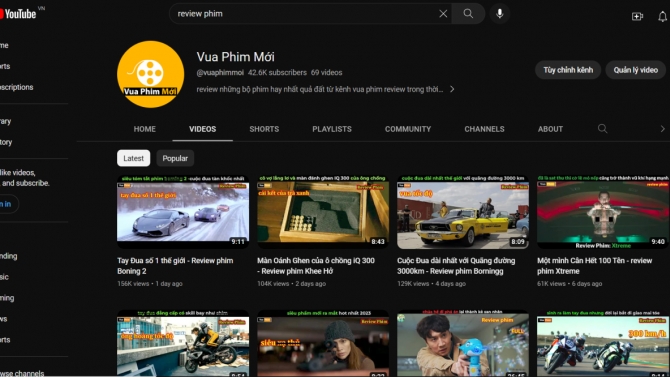Click the Quản lý video button
670x377 pixels.
[636, 70]
